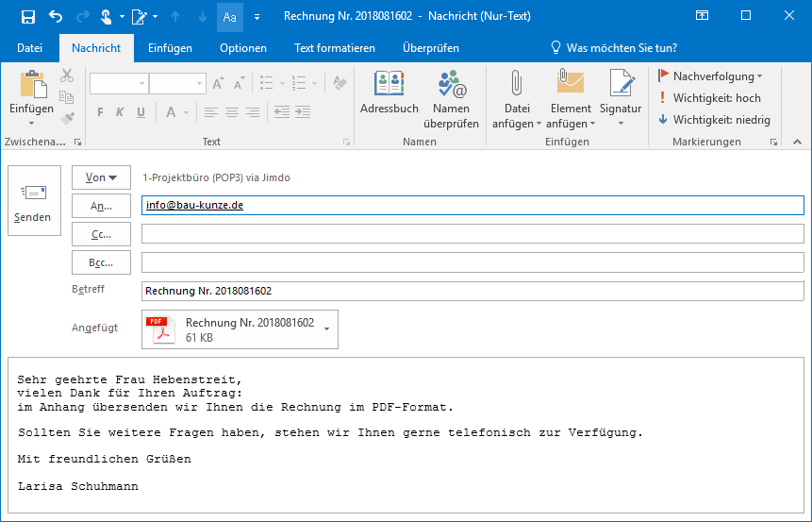812x522 pixels.
Task: Redo action in quick access toolbar
Action: pos(82,17)
